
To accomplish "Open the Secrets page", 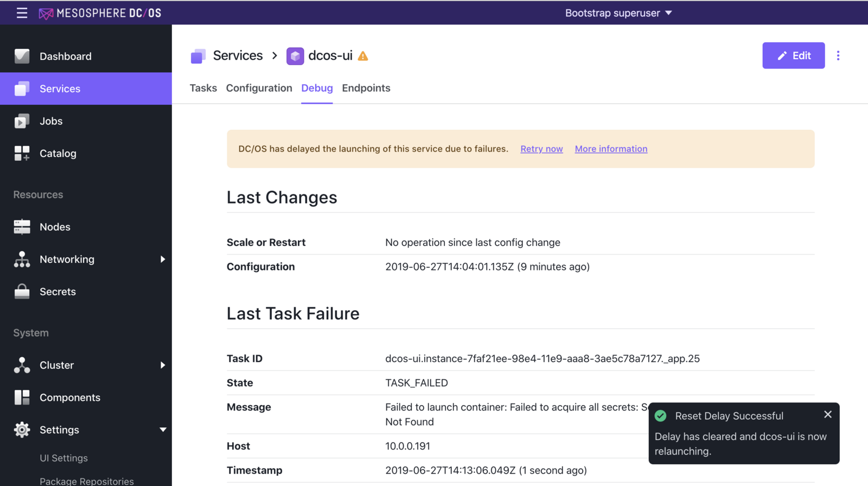I will point(58,292).
